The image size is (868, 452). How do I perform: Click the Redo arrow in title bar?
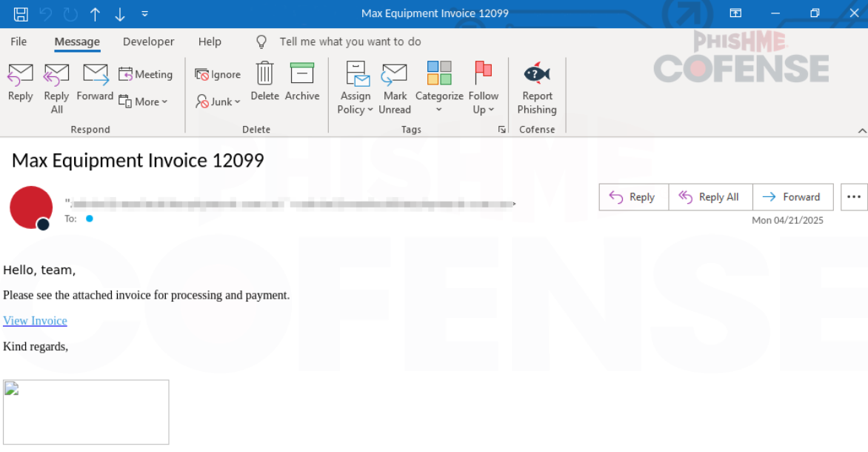coord(70,14)
